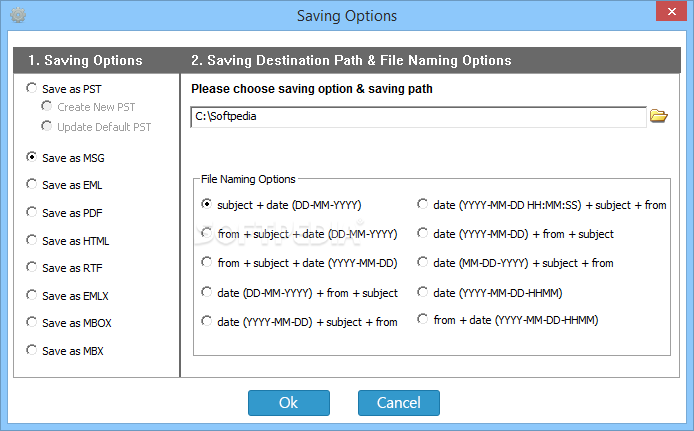The width and height of the screenshot is (694, 431).
Task: Close the Saving Options dialog
Action: tap(671, 12)
